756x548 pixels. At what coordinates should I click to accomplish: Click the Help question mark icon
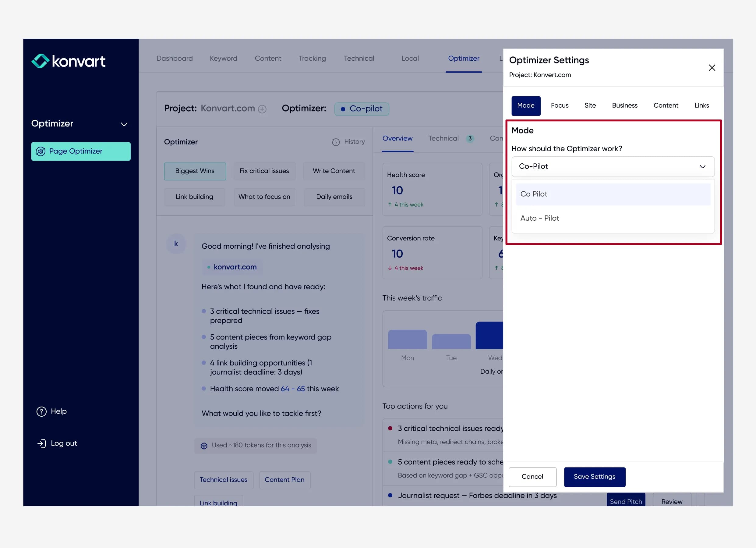(x=41, y=411)
